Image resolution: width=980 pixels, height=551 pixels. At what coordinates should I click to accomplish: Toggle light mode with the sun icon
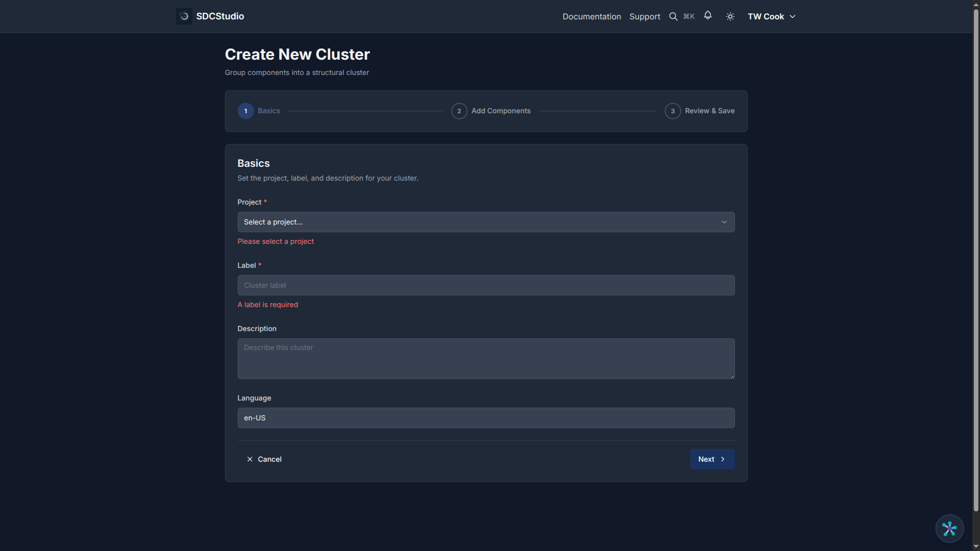click(x=730, y=16)
